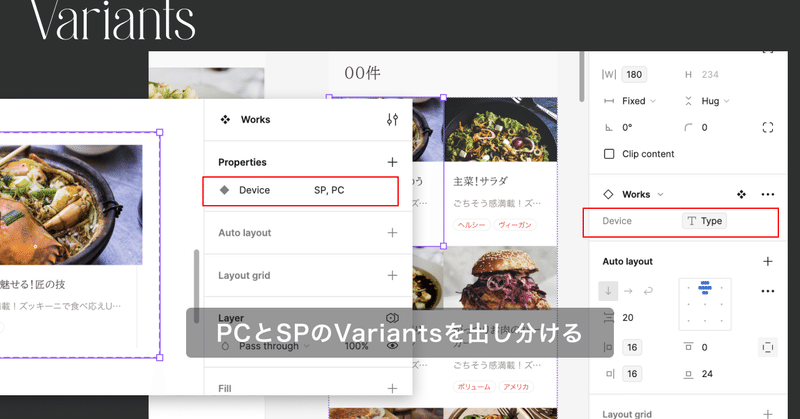Click the popup panel vertical scrollbar
The image size is (800, 419).
[x=196, y=286]
